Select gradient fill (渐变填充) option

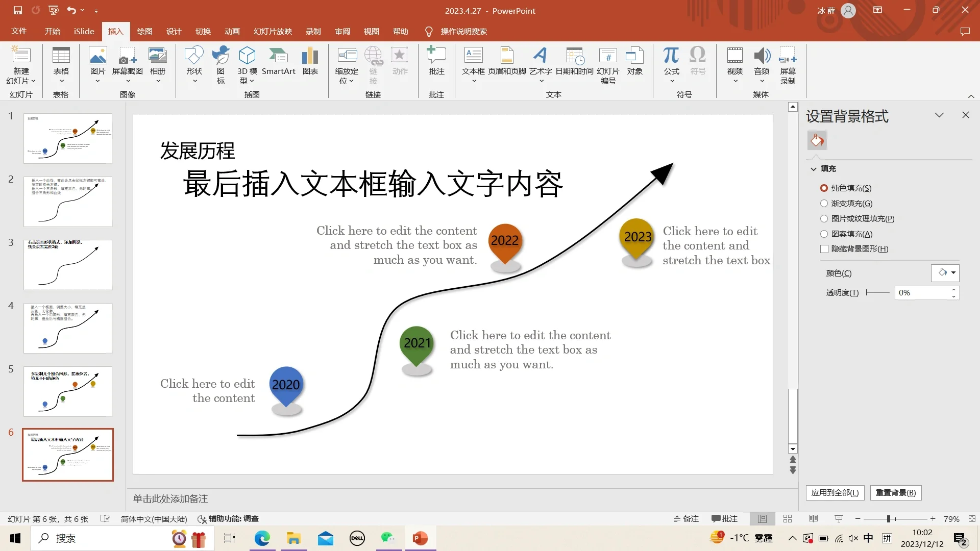[x=824, y=203]
